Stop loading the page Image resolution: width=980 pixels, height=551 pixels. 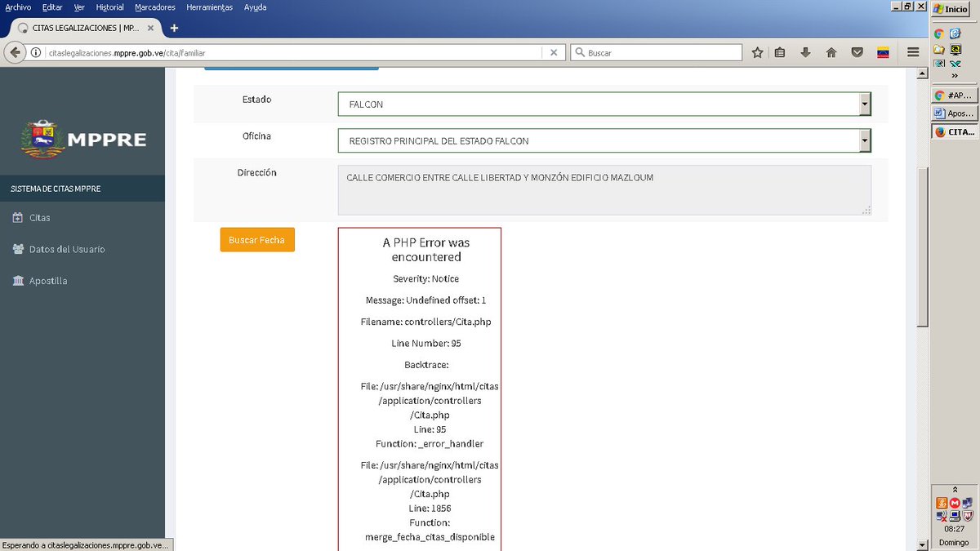click(553, 52)
